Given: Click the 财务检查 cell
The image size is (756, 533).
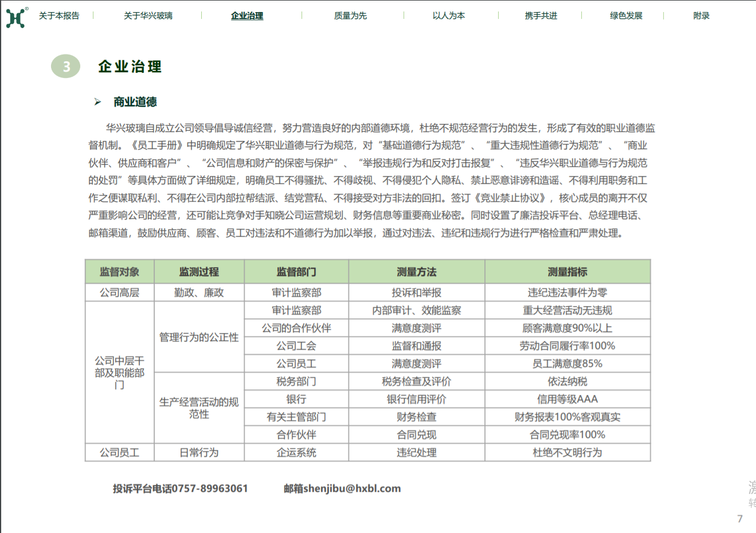Looking at the screenshot, I should (x=417, y=417).
